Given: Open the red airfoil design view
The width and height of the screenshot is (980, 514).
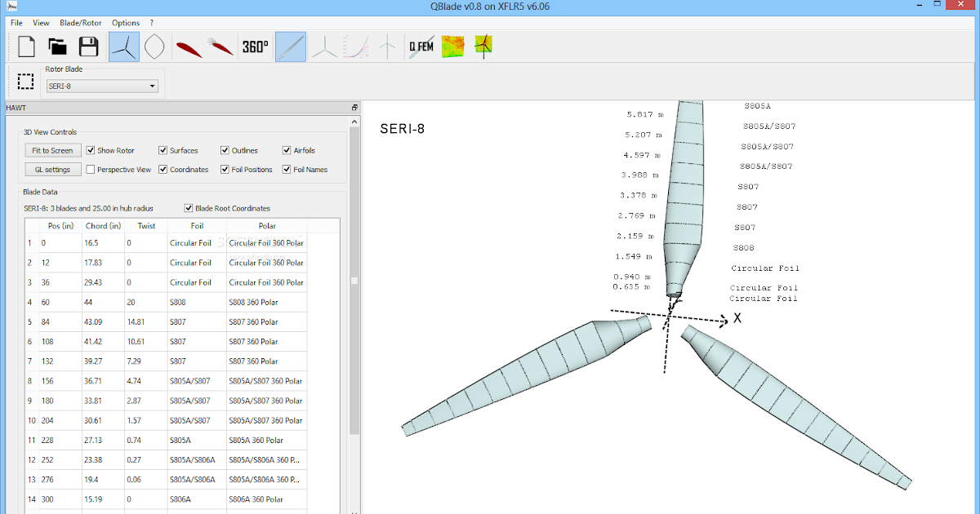Looking at the screenshot, I should click(x=189, y=48).
